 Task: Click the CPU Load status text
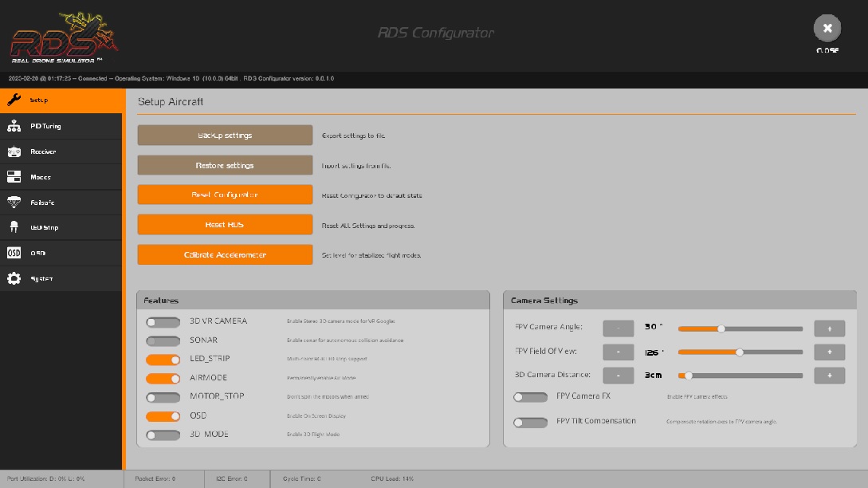click(x=392, y=478)
